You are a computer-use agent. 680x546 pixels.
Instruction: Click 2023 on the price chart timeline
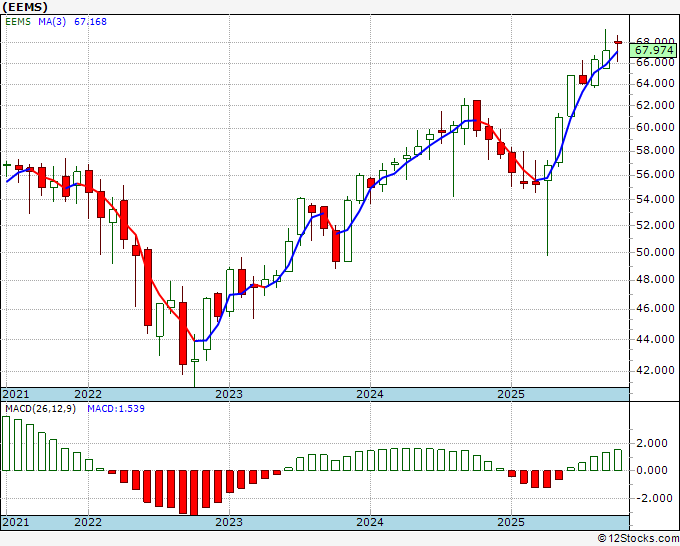click(x=229, y=394)
